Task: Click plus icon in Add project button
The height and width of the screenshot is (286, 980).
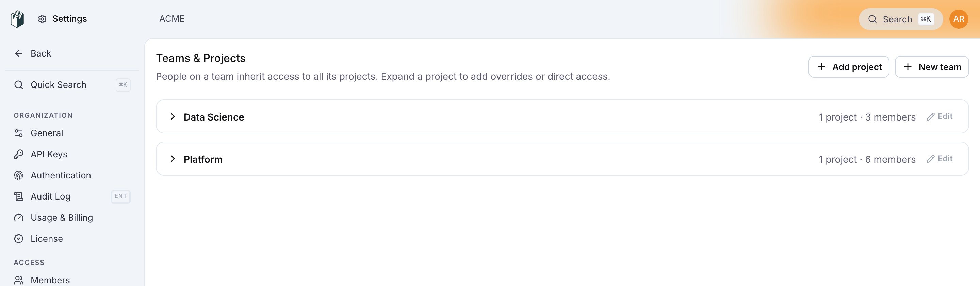Action: coord(821,67)
